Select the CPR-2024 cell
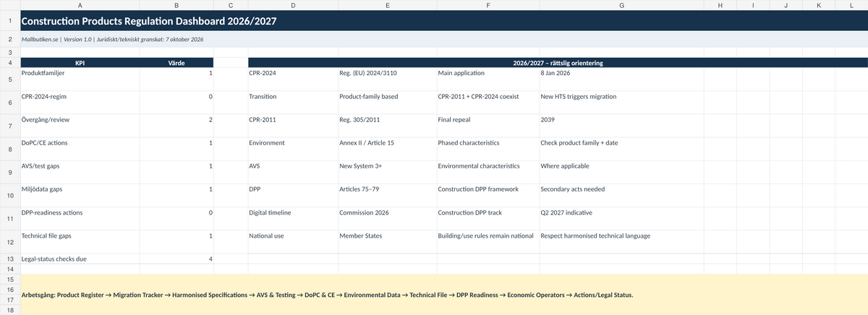The image size is (868, 315). click(x=292, y=79)
